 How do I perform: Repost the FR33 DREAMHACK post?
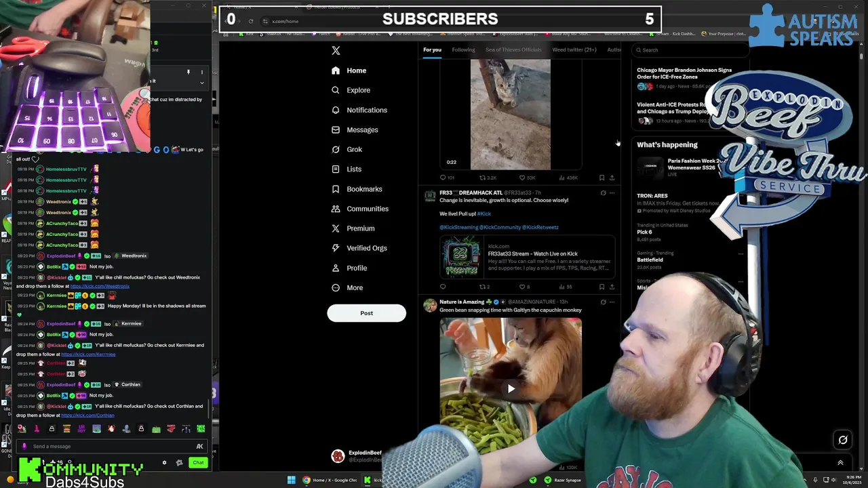[x=484, y=287]
